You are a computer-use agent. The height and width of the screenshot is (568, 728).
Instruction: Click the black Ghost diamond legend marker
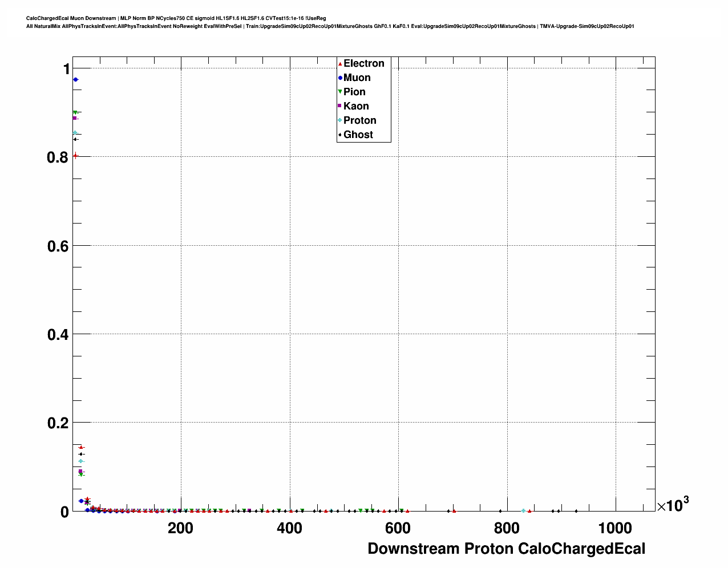pos(340,135)
